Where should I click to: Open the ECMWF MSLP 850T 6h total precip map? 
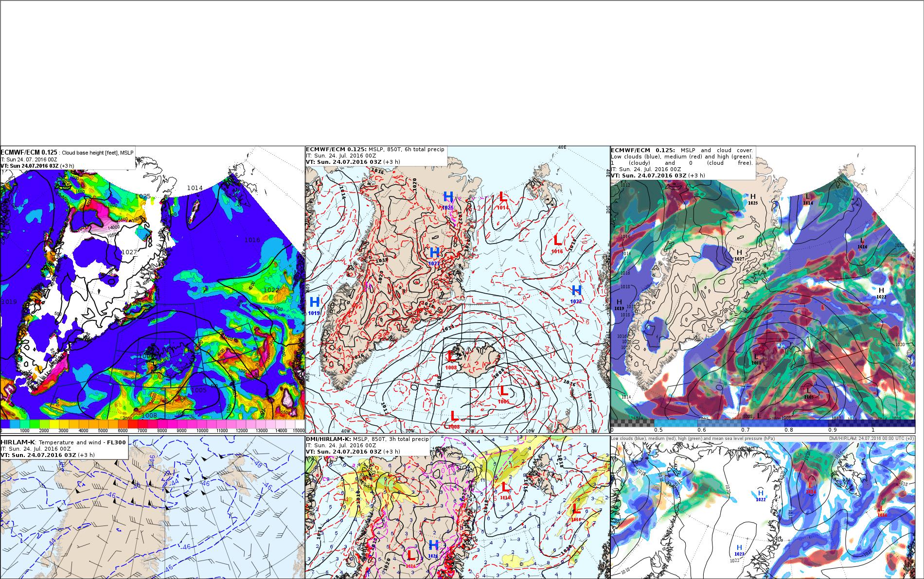point(457,290)
